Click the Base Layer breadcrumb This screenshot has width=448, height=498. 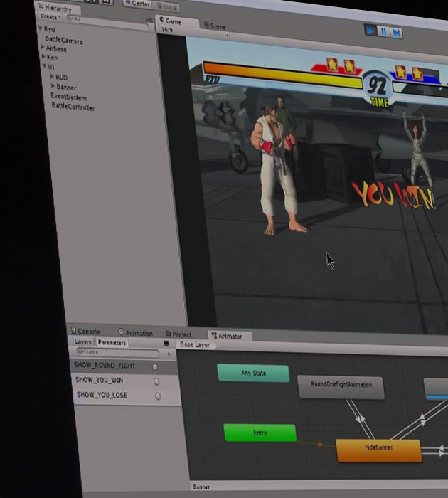point(195,344)
